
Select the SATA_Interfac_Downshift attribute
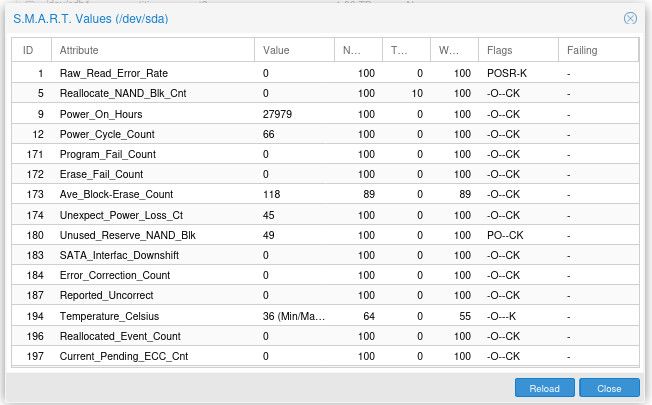click(119, 255)
